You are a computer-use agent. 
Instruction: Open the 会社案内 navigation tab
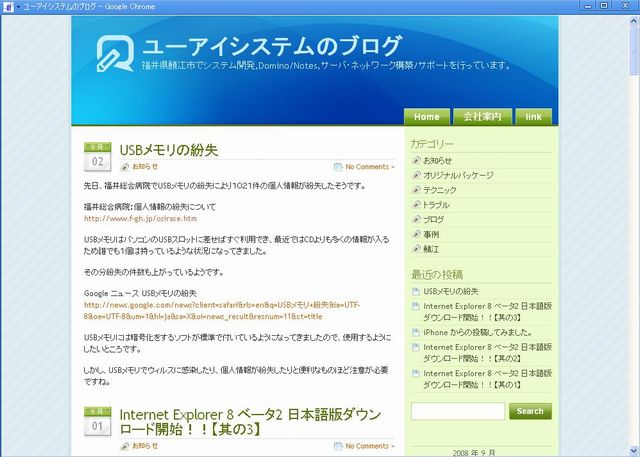[x=482, y=117]
